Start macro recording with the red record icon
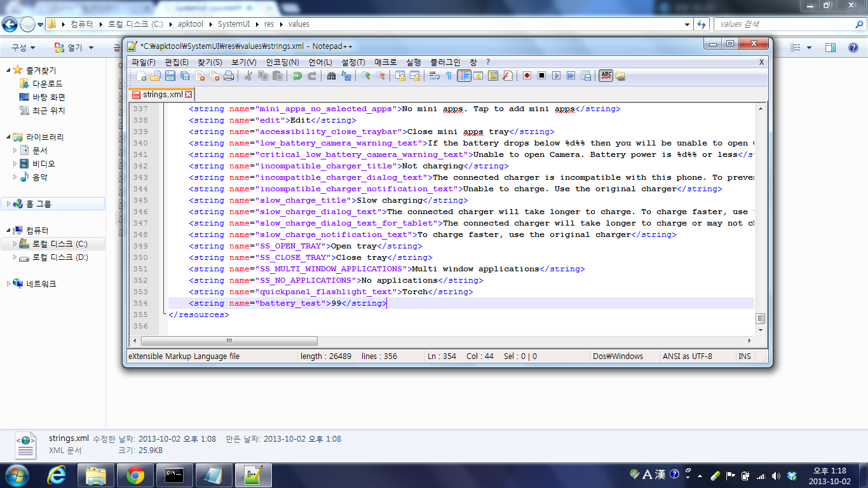Viewport: 868px width, 488px height. click(527, 76)
